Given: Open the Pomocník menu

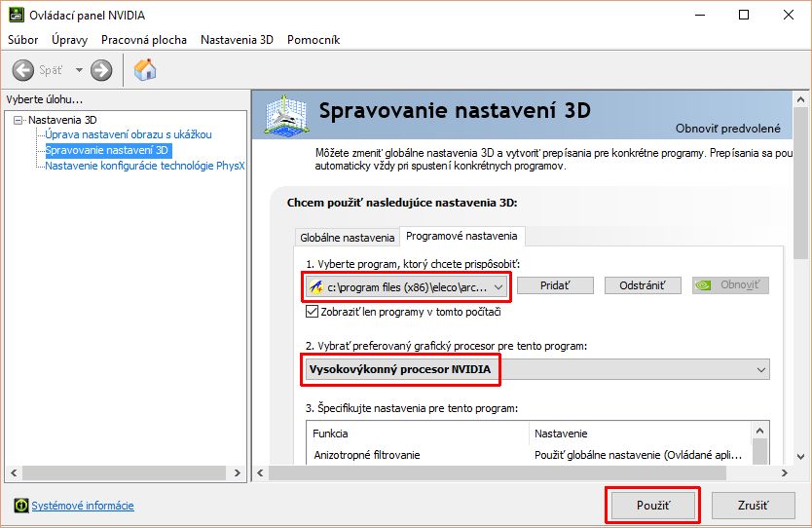Looking at the screenshot, I should coord(314,40).
